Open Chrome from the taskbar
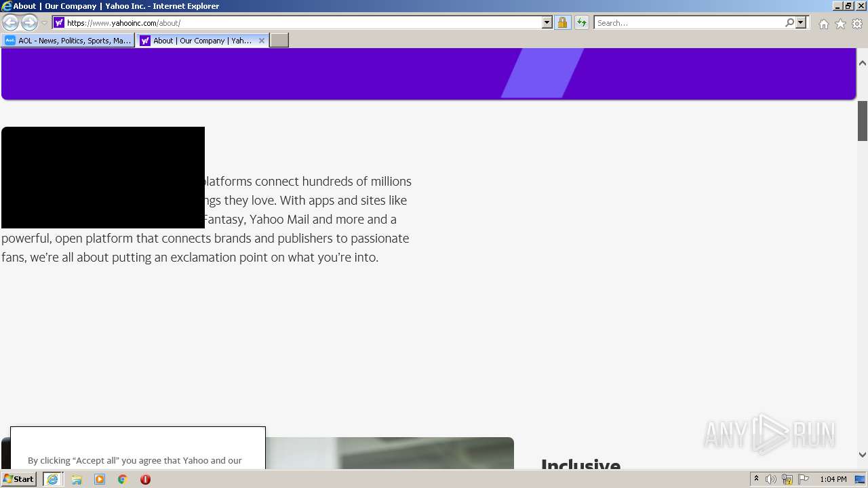 tap(122, 479)
